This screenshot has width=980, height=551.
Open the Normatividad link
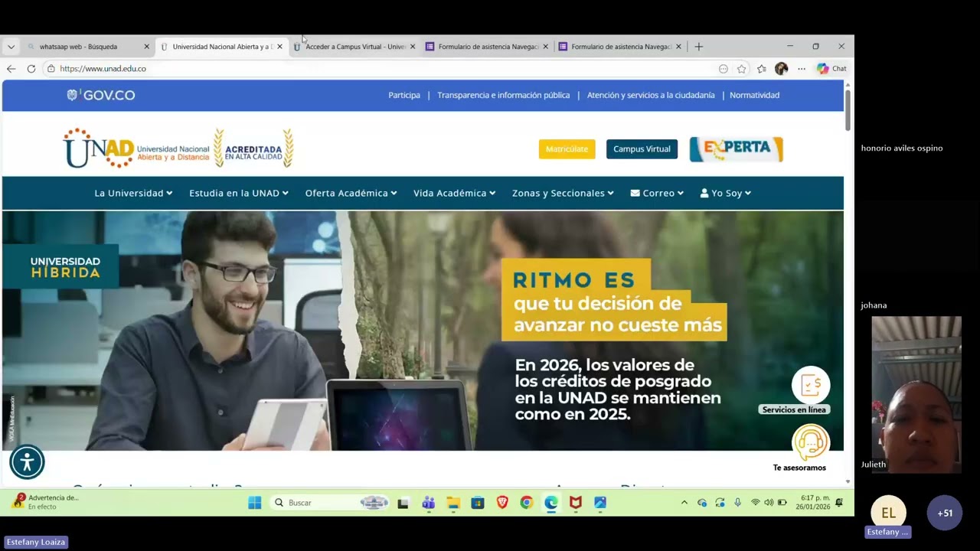754,95
